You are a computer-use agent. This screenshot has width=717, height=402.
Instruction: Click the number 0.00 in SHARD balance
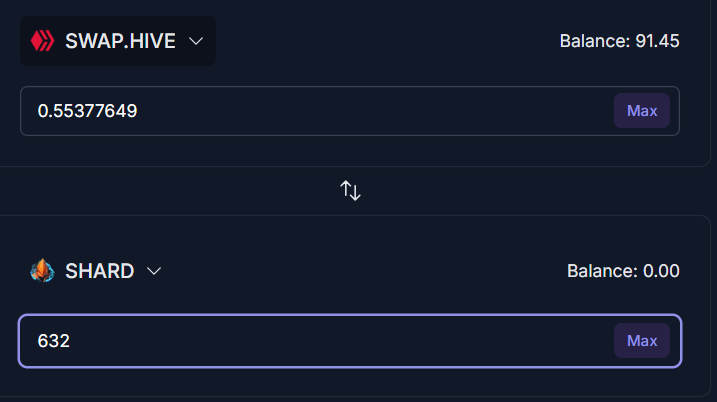(x=661, y=271)
